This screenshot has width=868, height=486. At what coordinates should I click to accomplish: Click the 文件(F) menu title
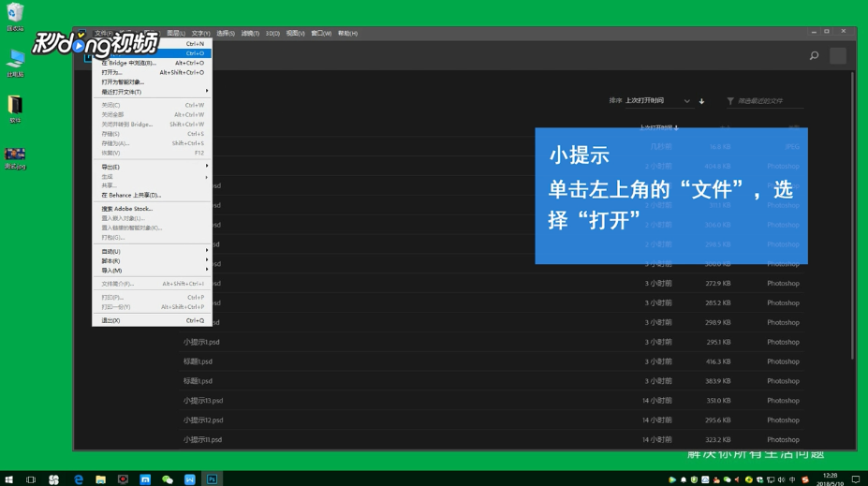pos(104,33)
